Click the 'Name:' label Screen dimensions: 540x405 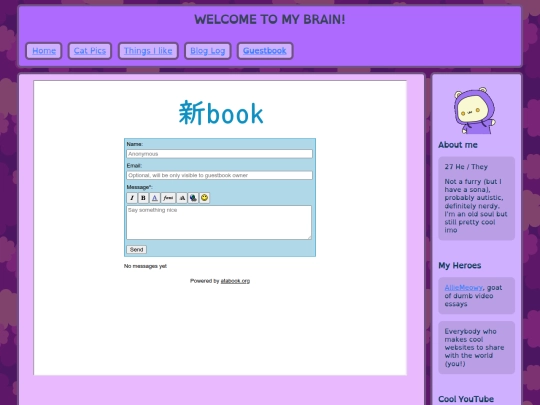click(135, 144)
